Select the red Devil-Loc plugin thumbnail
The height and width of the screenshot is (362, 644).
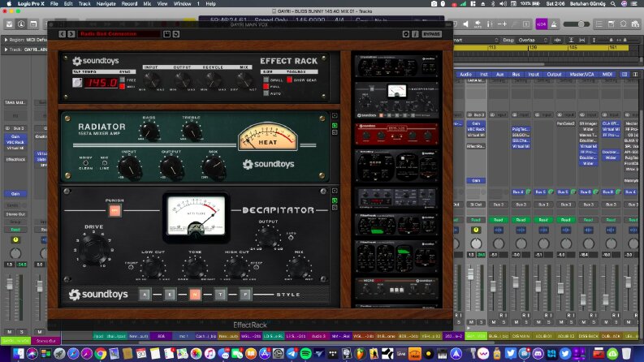[396, 134]
